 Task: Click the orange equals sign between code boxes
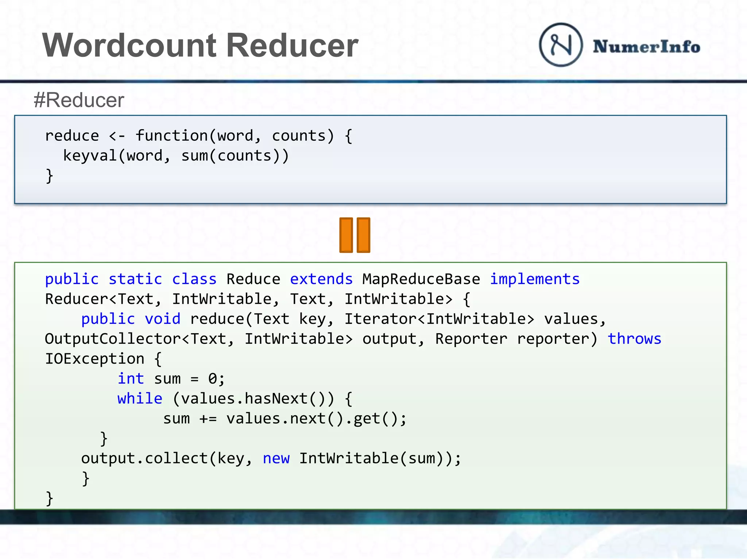click(355, 235)
